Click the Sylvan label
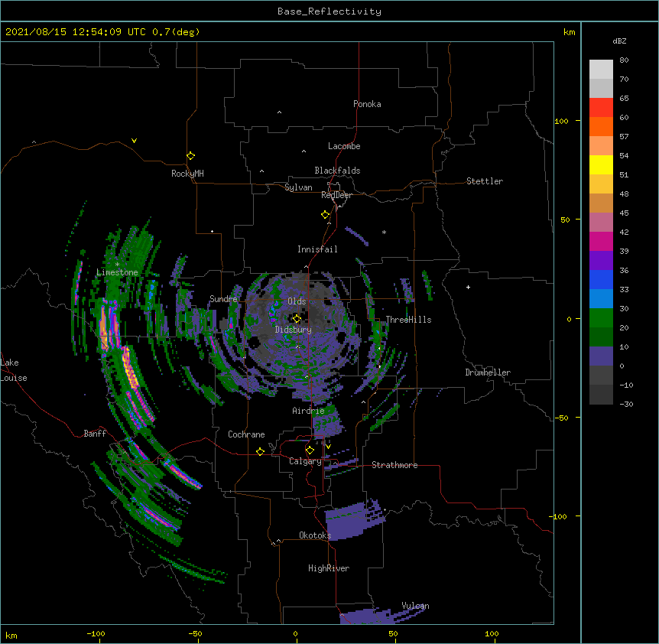 click(298, 187)
